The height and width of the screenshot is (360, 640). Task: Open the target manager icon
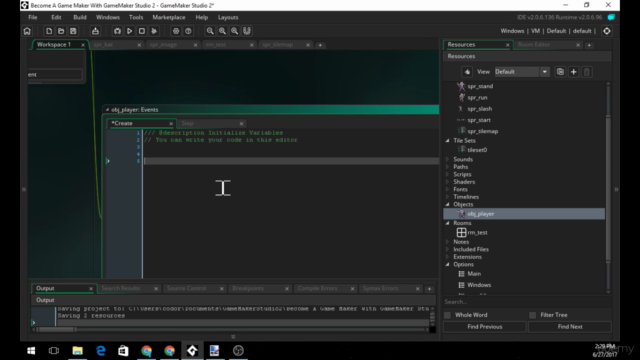click(607, 31)
